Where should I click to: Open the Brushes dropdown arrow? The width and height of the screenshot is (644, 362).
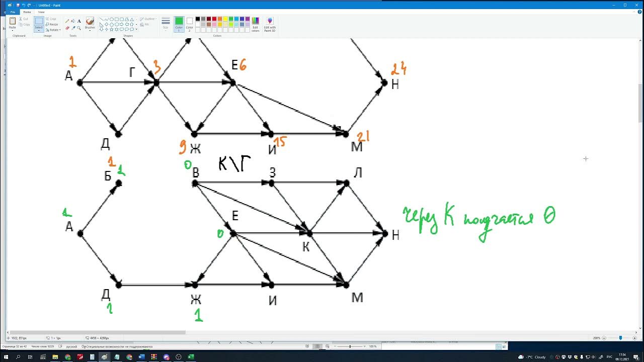coord(90,30)
